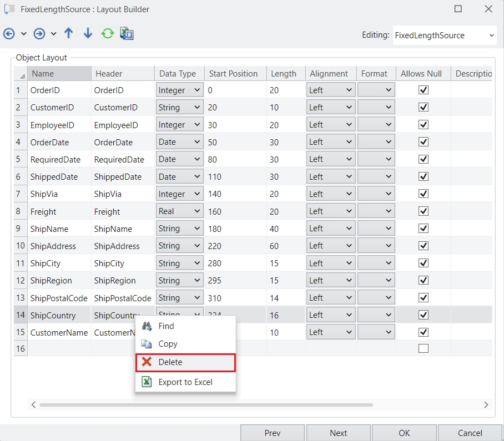Open the Editing FixedLengthSource dropdown
The height and width of the screenshot is (441, 504).
coord(444,35)
